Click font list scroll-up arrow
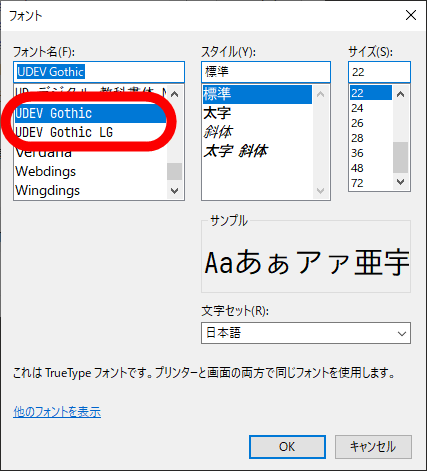 point(174,94)
